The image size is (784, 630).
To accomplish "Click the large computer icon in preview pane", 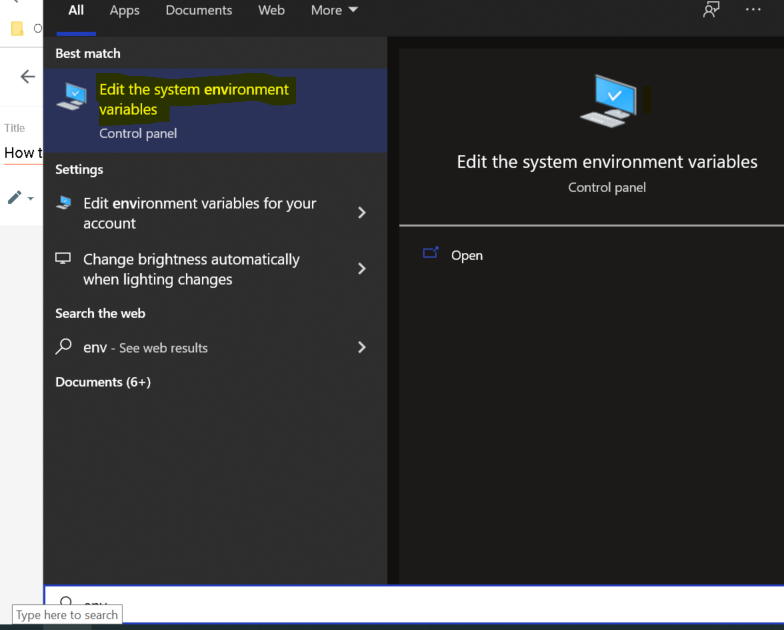I will point(609,101).
